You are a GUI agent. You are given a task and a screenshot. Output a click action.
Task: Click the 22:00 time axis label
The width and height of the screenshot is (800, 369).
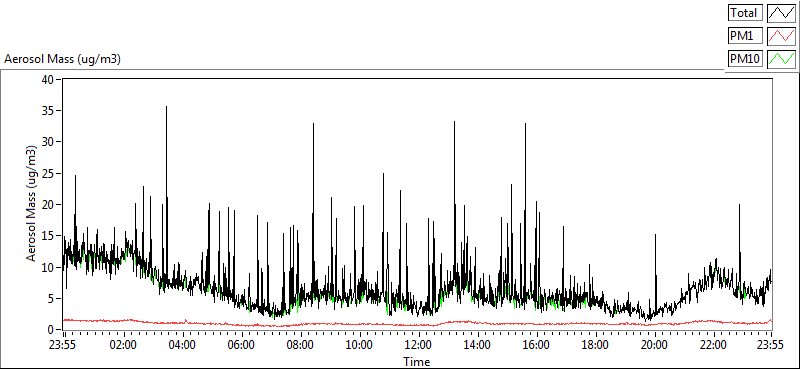713,344
